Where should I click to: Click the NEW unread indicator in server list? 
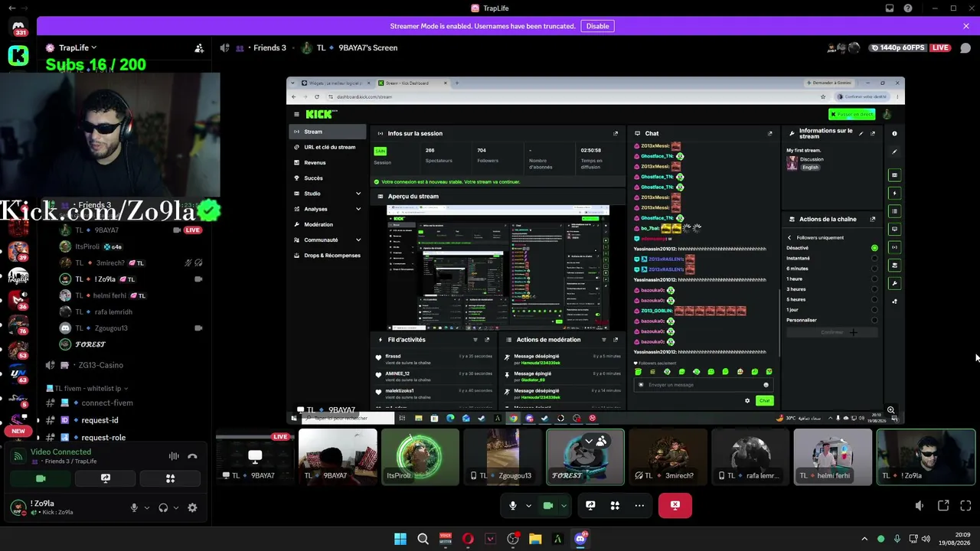18,431
